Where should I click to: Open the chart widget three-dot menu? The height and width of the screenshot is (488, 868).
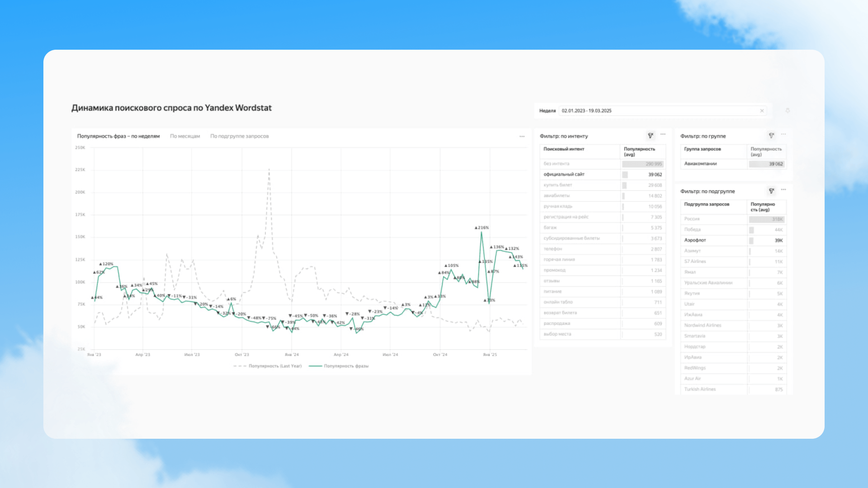pyautogui.click(x=522, y=136)
